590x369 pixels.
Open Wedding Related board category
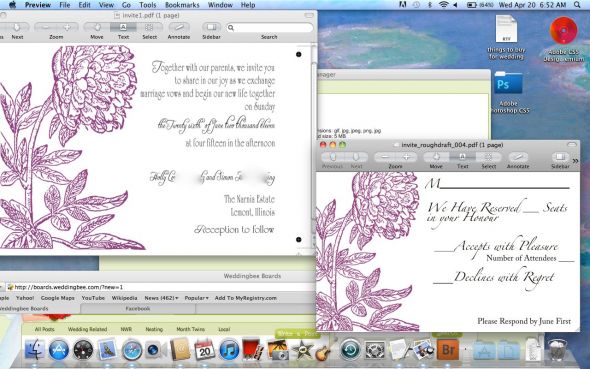(x=87, y=329)
